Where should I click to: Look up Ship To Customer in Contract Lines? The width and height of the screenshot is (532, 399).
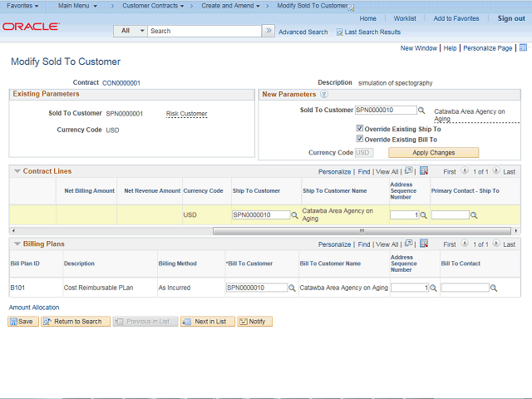click(294, 215)
